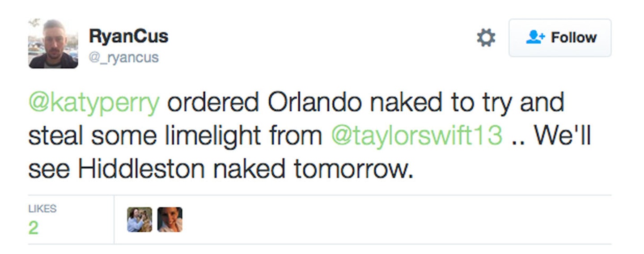The image size is (644, 254).
Task: Click the word Hiddleston in the tweet
Action: (142, 169)
